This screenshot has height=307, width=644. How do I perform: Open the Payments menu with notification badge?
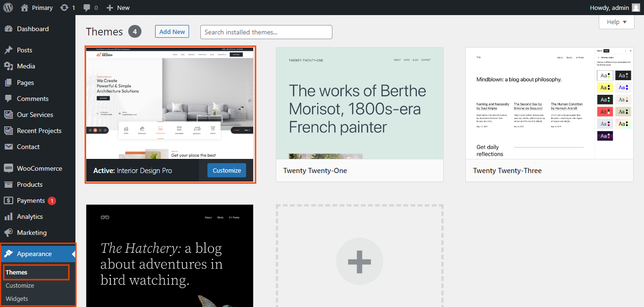(31, 200)
